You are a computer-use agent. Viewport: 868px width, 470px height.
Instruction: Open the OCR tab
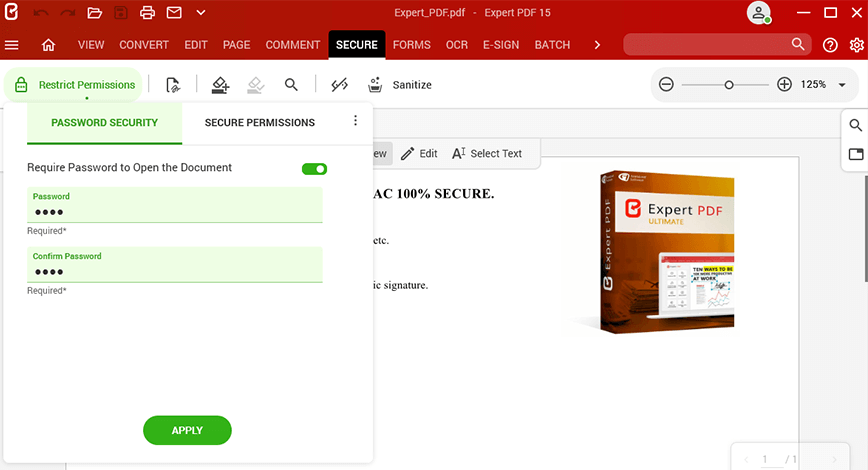457,45
